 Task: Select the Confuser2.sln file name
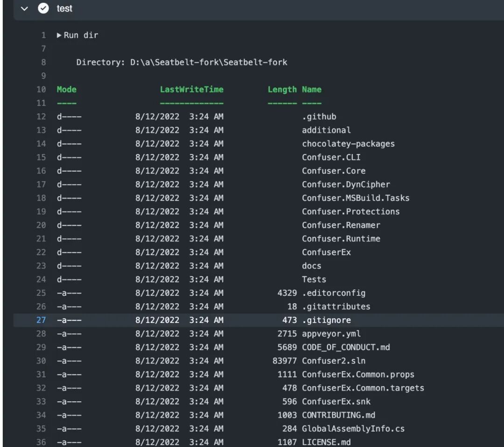pos(334,361)
